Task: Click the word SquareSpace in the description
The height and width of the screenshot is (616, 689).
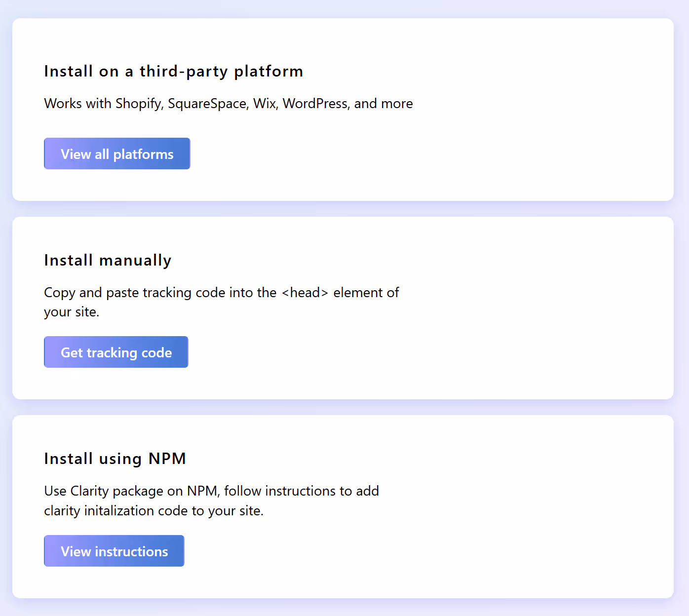Action: pyautogui.click(x=208, y=104)
